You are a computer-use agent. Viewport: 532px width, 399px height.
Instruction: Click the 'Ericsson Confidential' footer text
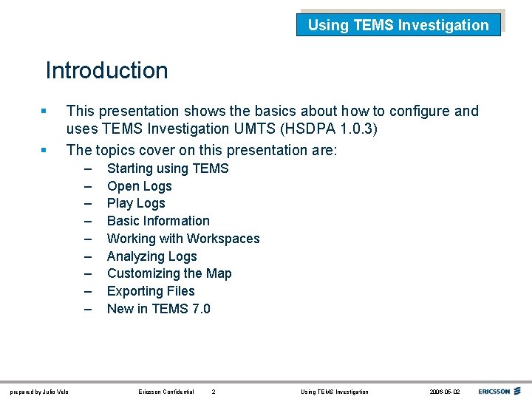[x=166, y=392]
